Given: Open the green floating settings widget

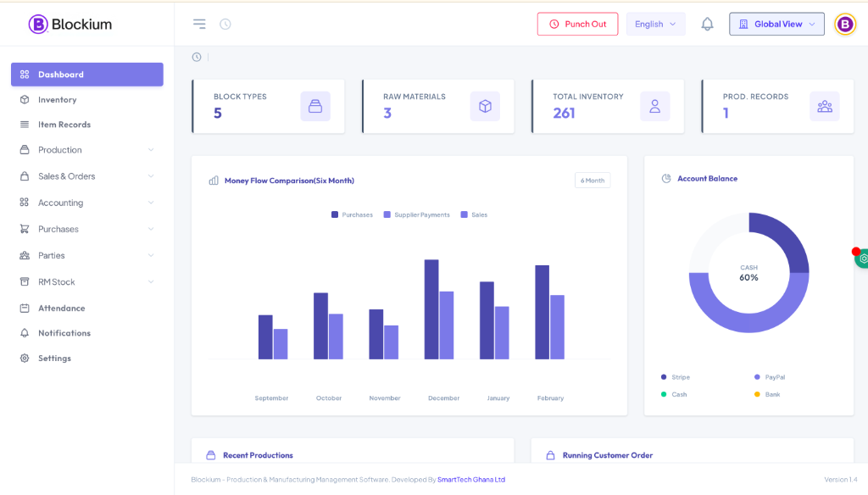Looking at the screenshot, I should 861,259.
